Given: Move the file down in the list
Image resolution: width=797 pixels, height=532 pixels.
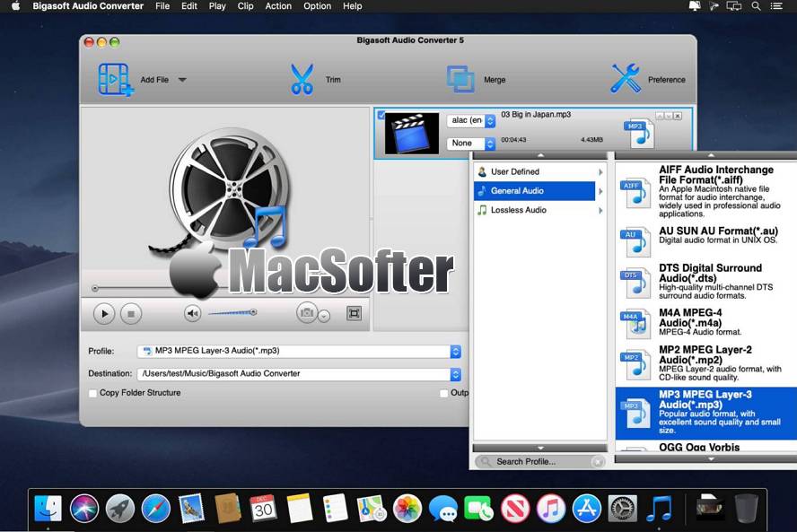Looking at the screenshot, I should [669, 116].
